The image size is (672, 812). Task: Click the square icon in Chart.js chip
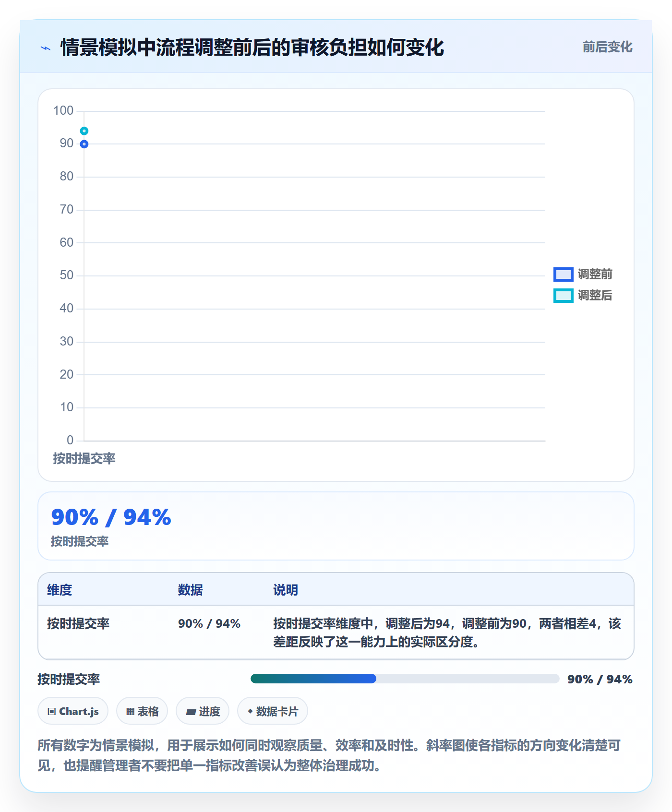click(52, 712)
